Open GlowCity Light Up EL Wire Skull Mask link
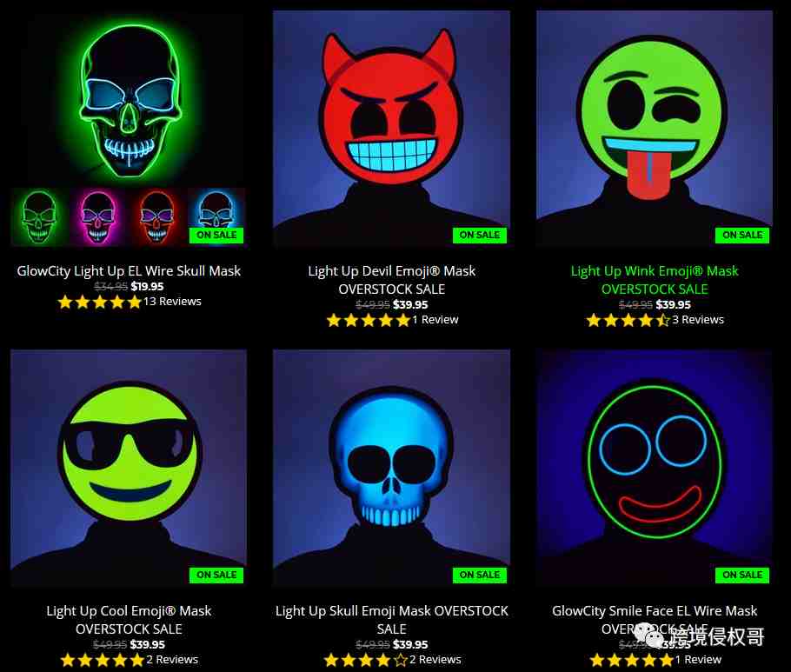Viewport: 791px width, 672px height. (129, 271)
